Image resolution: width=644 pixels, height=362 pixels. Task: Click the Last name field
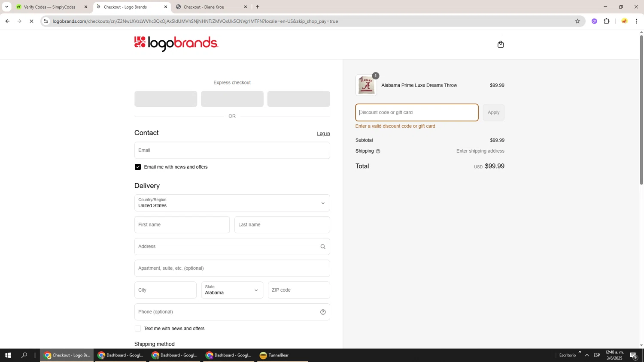pyautogui.click(x=282, y=225)
